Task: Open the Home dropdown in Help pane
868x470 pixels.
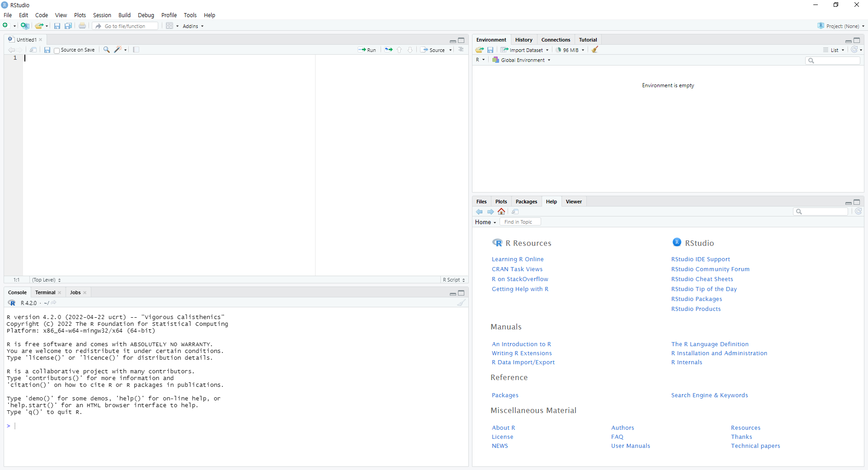Action: click(486, 222)
